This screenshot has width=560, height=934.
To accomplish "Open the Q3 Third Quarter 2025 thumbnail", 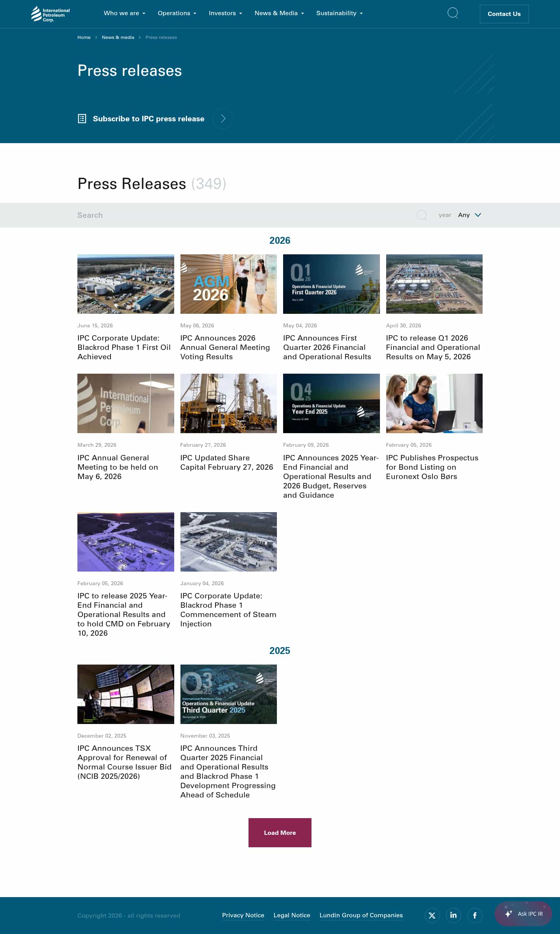I will coord(229,694).
